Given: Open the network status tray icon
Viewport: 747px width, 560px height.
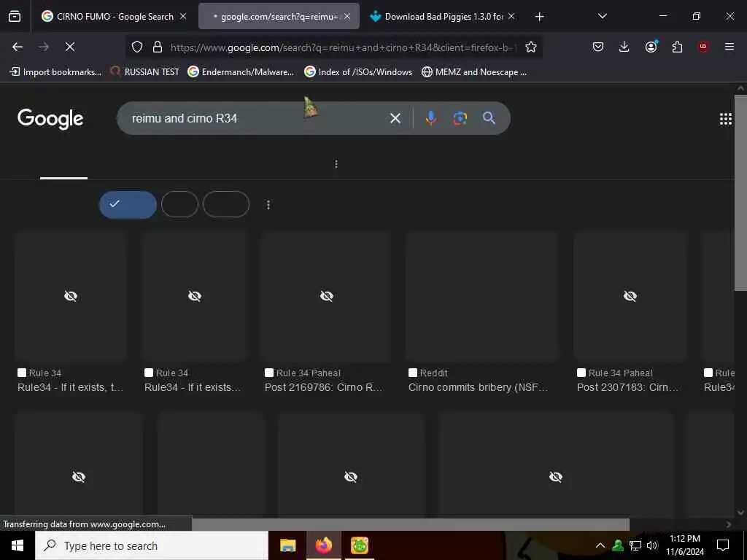Looking at the screenshot, I should pos(635,545).
